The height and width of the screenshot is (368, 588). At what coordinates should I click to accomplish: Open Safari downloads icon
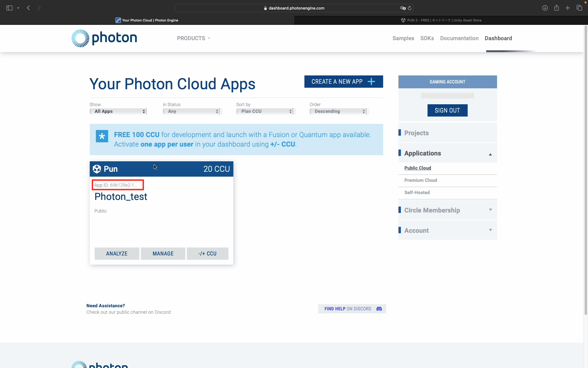(x=545, y=8)
